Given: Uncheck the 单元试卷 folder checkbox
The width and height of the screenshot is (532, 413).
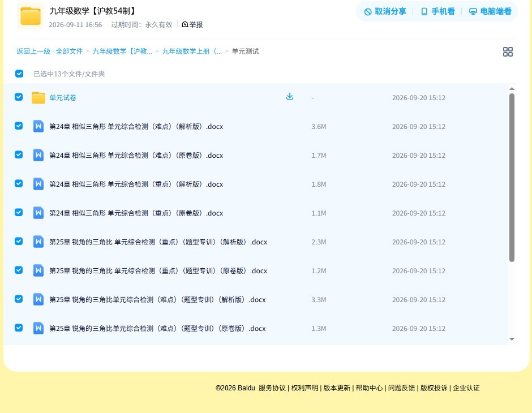Looking at the screenshot, I should [x=19, y=97].
